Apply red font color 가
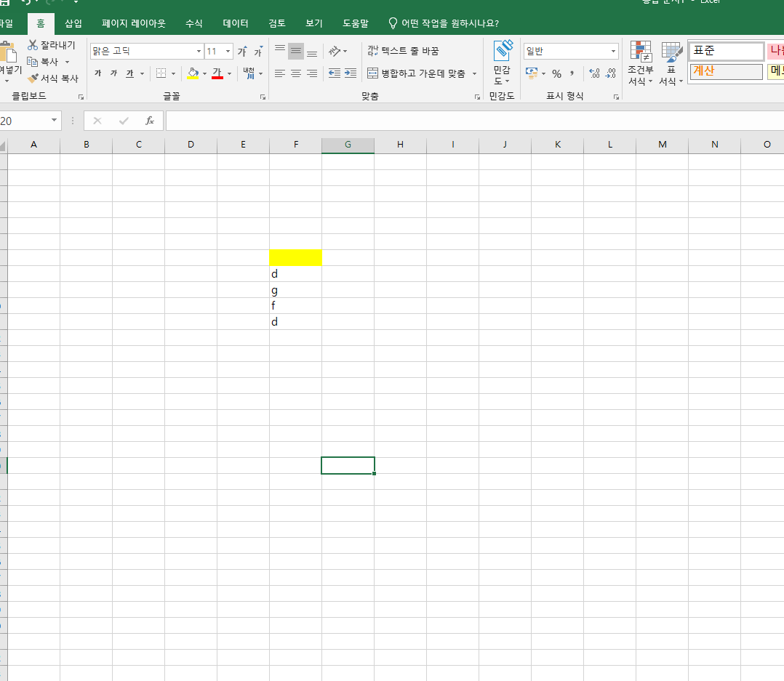784x681 pixels. point(217,73)
